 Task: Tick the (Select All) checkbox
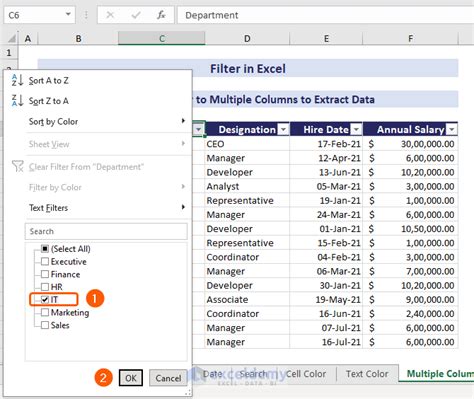pos(45,249)
